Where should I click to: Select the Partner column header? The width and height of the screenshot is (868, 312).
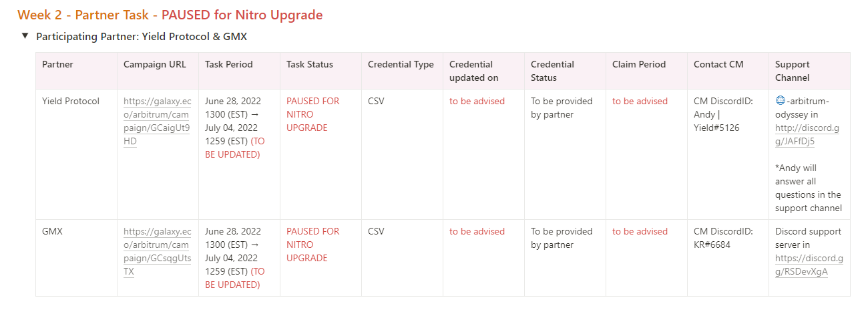coord(58,65)
